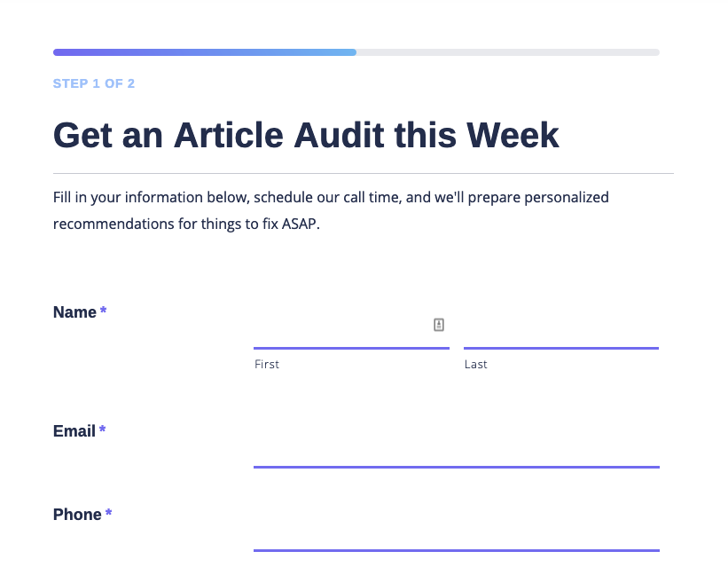Click the 'STEP 1 OF 2' indicator text
The height and width of the screenshot is (583, 728).
click(x=94, y=83)
